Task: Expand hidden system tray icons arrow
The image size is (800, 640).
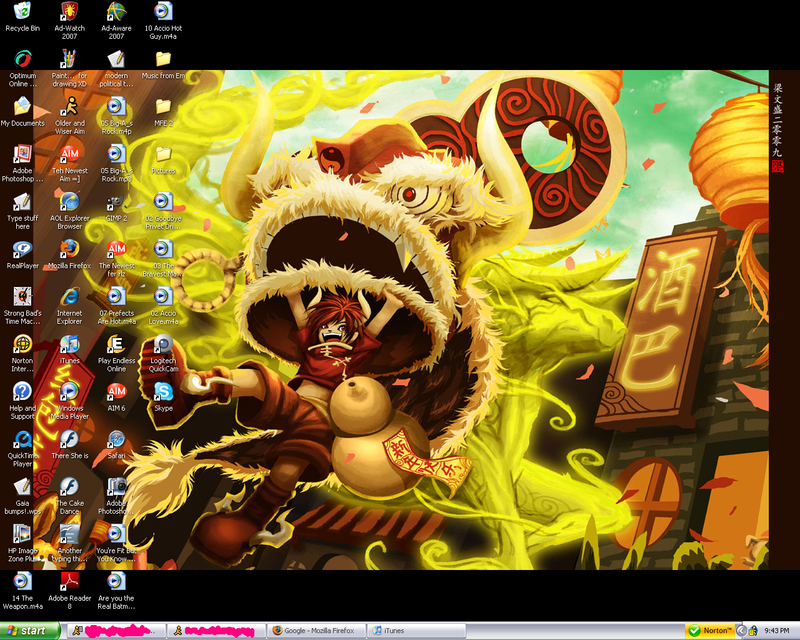Action: pos(741,631)
